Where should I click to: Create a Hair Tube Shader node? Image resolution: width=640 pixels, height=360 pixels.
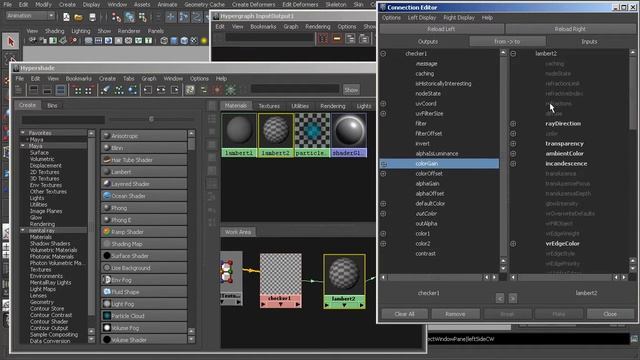[144, 160]
